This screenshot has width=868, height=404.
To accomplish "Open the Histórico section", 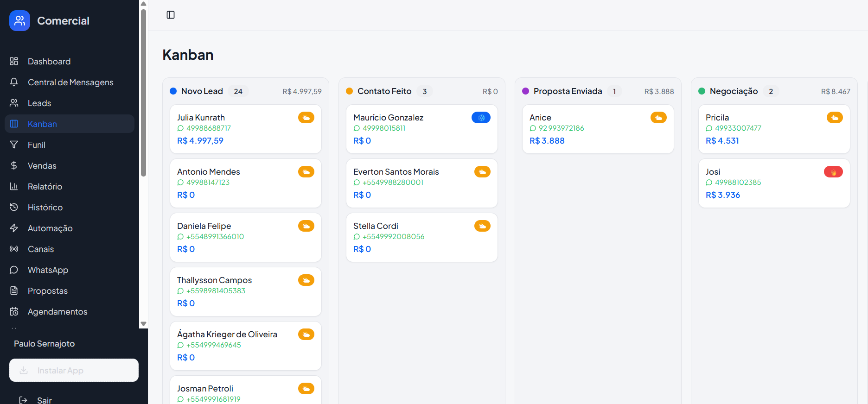I will [x=70, y=207].
